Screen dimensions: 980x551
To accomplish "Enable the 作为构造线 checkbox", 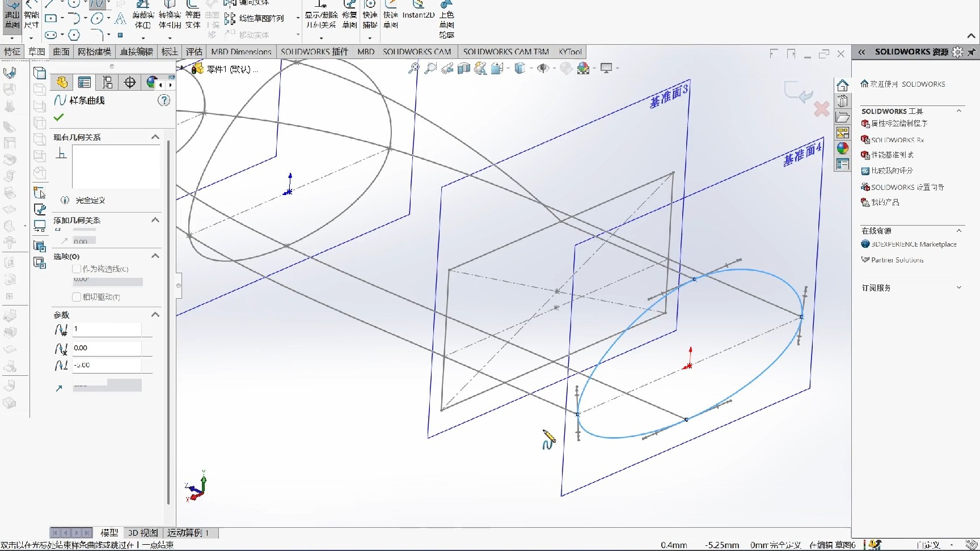I will pyautogui.click(x=77, y=269).
